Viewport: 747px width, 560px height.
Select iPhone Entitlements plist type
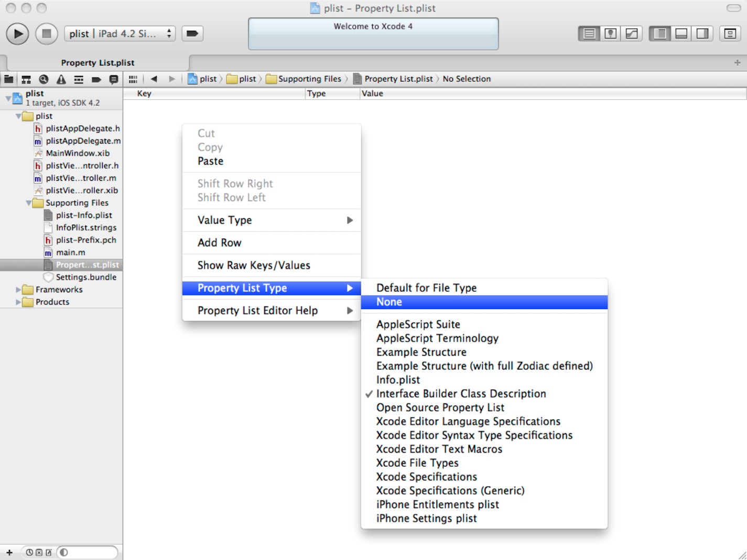click(484, 505)
